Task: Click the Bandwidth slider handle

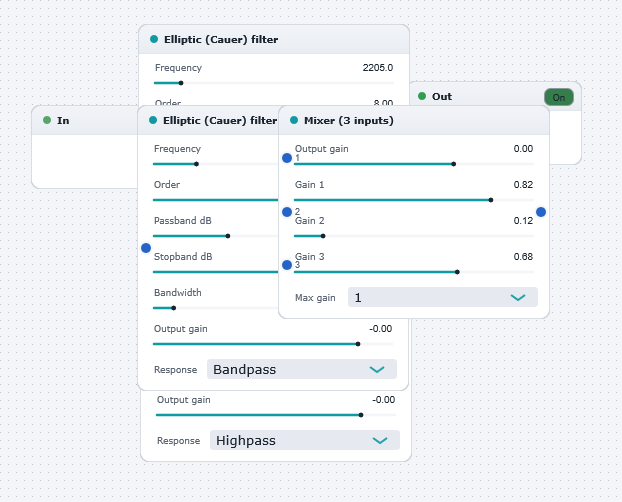Action: pos(173,308)
